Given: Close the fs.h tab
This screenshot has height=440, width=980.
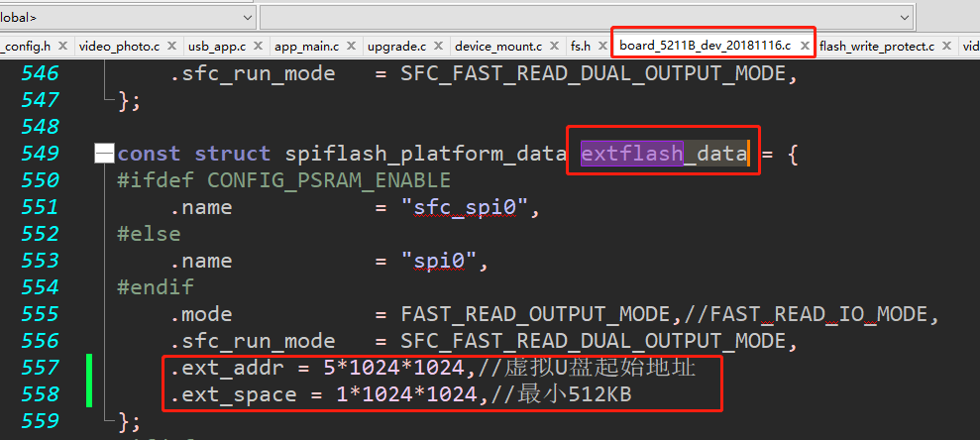Looking at the screenshot, I should [x=601, y=46].
